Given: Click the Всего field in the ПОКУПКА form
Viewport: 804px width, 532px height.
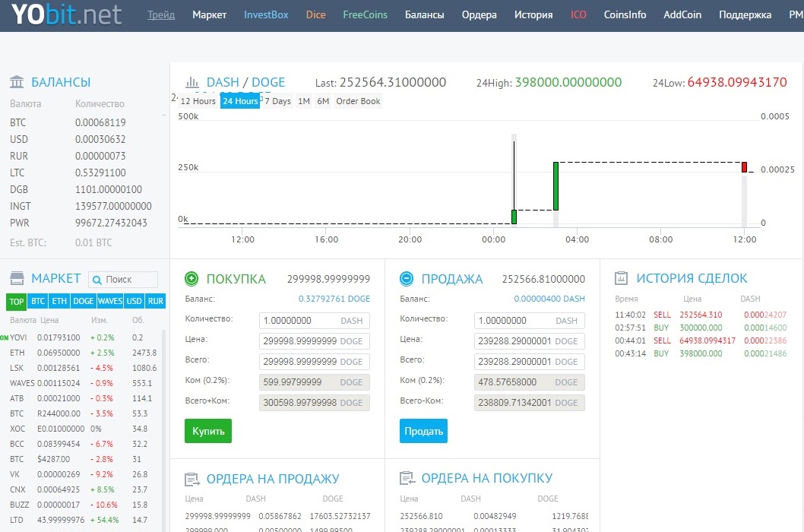Looking at the screenshot, I should click(x=315, y=362).
